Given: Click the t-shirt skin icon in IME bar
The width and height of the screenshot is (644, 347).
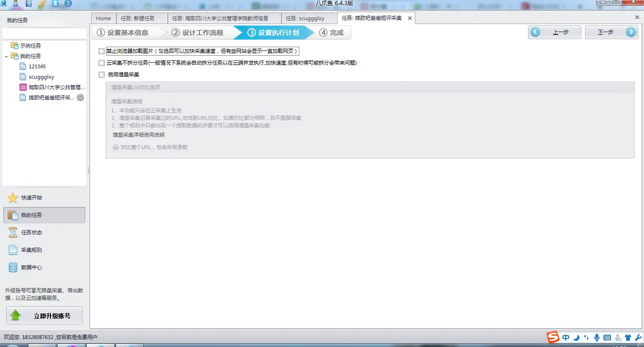Looking at the screenshot, I should tap(628, 338).
